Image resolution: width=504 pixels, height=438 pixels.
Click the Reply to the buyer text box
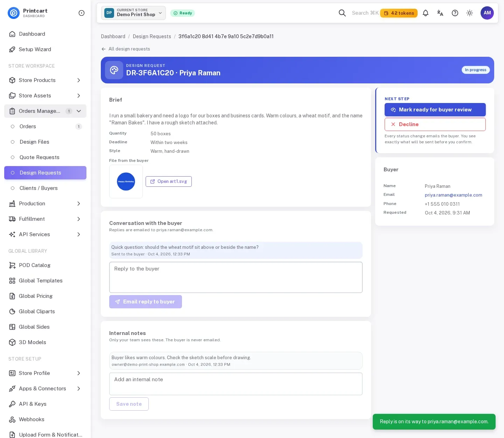coord(236,277)
